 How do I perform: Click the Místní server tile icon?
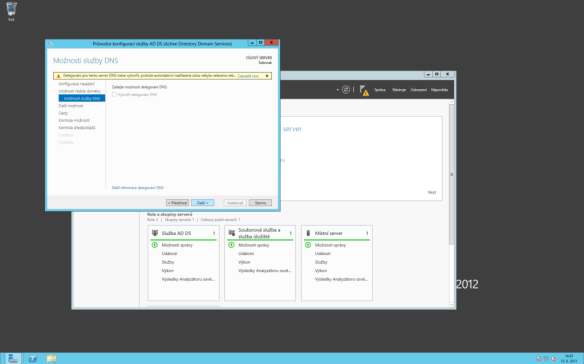coord(308,233)
